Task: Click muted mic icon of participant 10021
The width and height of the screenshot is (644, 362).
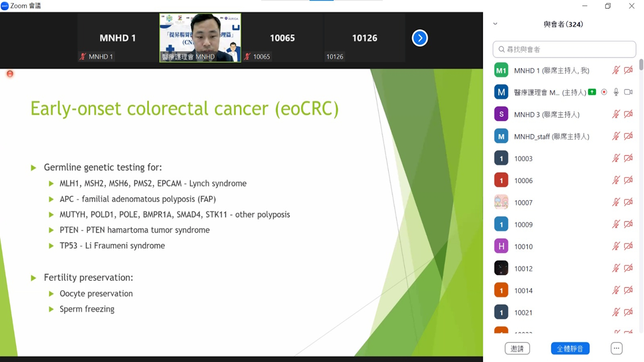Action: coord(616,312)
